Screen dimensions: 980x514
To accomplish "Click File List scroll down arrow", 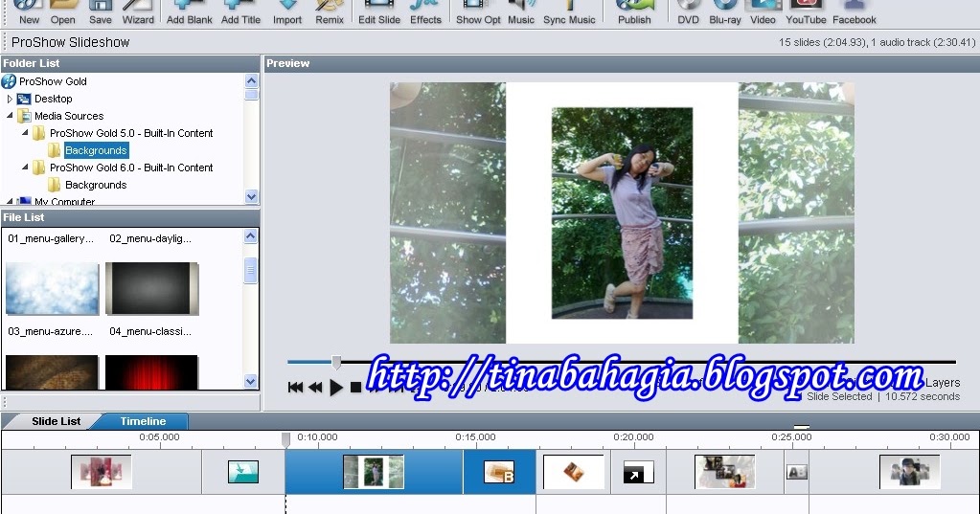I will pos(251,381).
